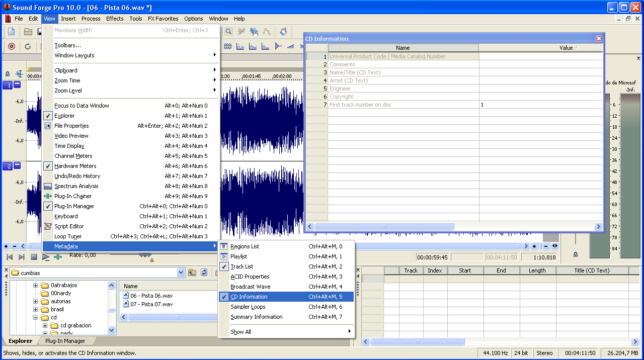
Task: Click the First track number value field
Action: point(540,105)
